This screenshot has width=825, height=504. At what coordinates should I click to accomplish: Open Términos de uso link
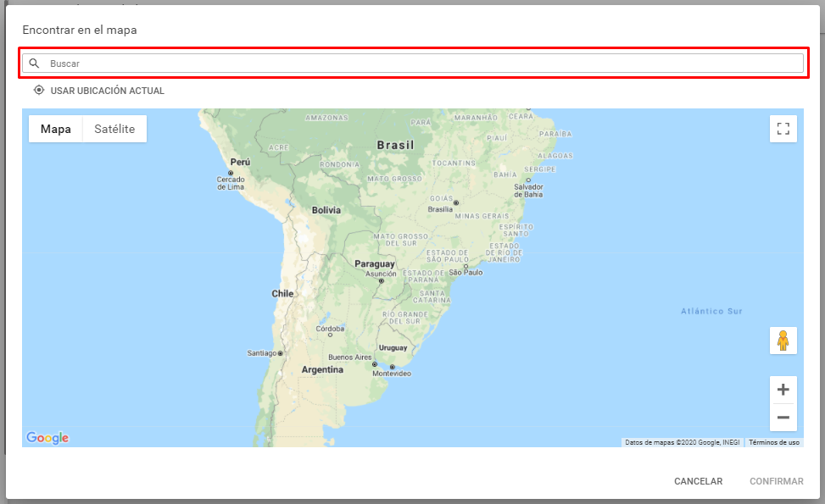point(774,442)
